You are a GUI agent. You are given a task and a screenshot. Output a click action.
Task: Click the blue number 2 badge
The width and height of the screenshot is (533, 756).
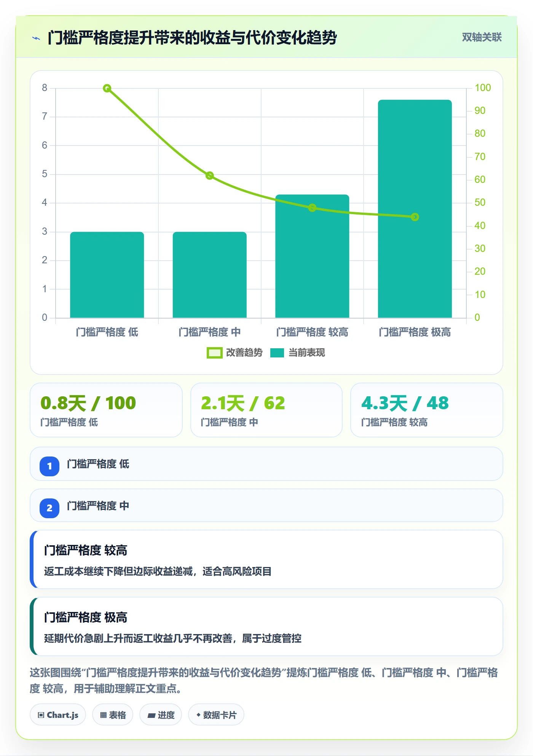(x=49, y=508)
